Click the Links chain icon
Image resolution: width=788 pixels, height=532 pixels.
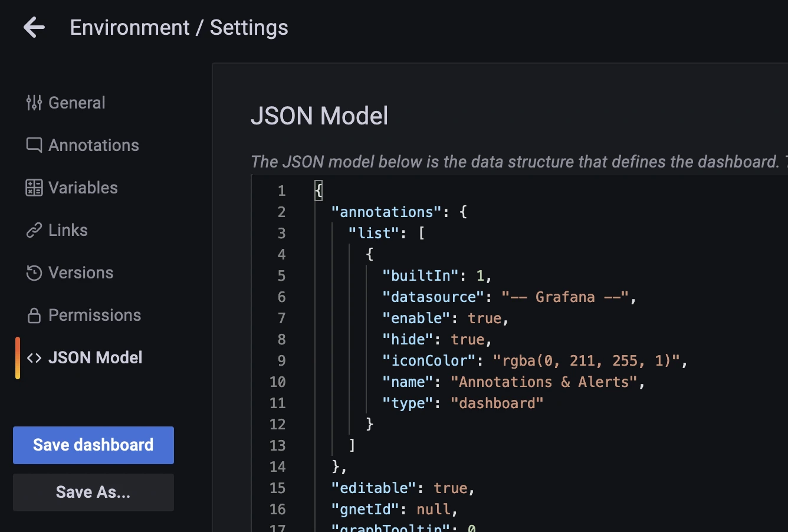pos(34,230)
